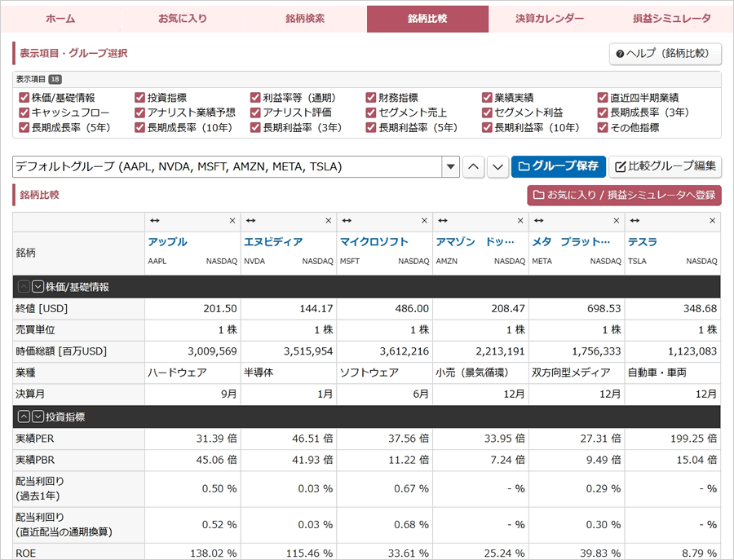
Task: Toggle the アナリスト評価 checkbox
Action: [x=255, y=112]
